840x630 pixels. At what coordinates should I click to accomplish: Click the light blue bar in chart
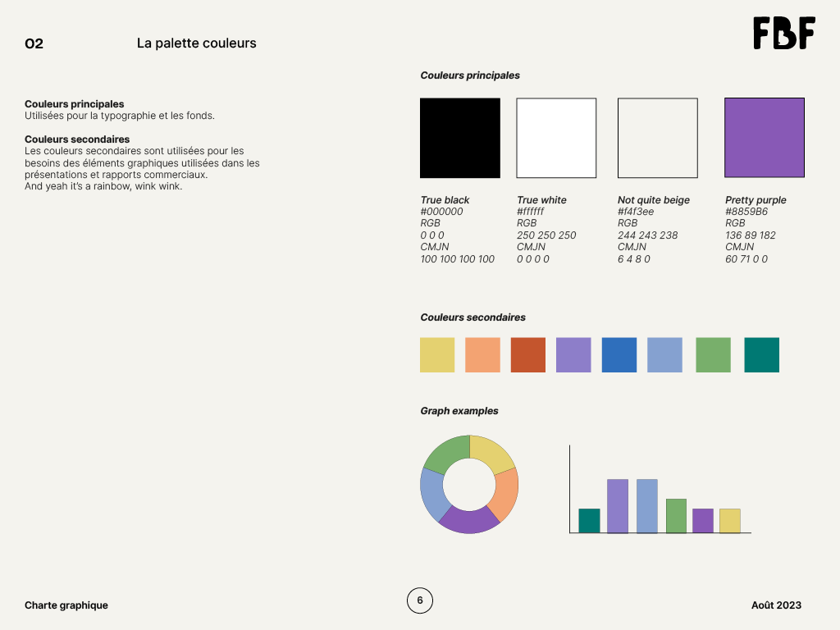tap(647, 506)
